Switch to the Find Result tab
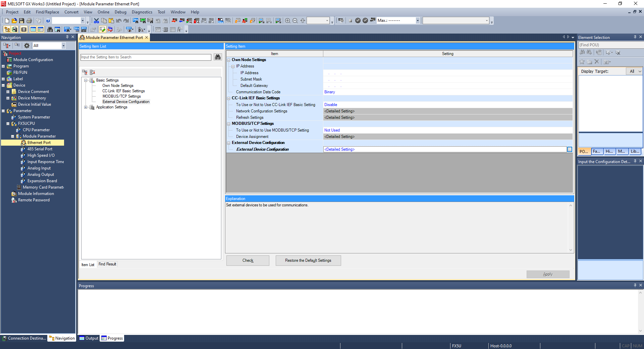Image resolution: width=644 pixels, height=349 pixels. [x=107, y=264]
